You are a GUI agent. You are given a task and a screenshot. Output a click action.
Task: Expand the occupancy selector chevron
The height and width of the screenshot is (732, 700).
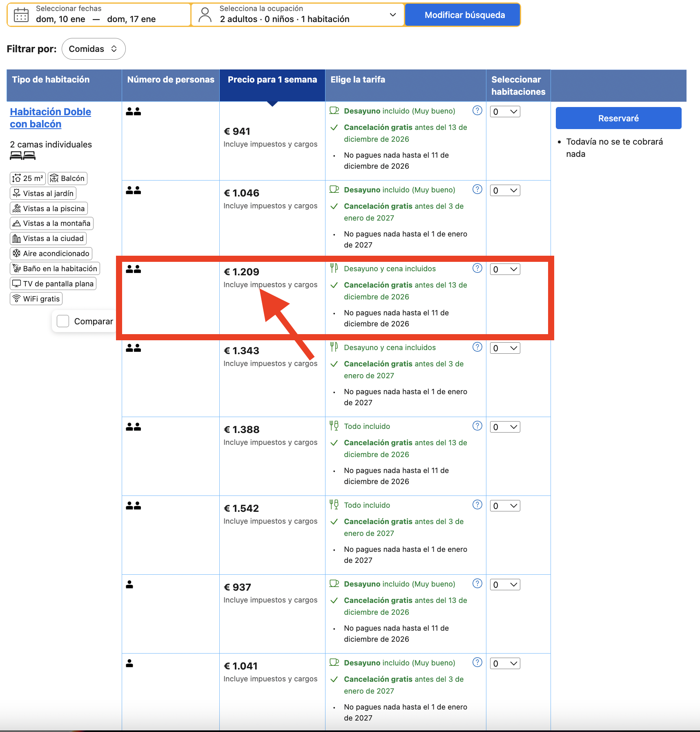393,15
